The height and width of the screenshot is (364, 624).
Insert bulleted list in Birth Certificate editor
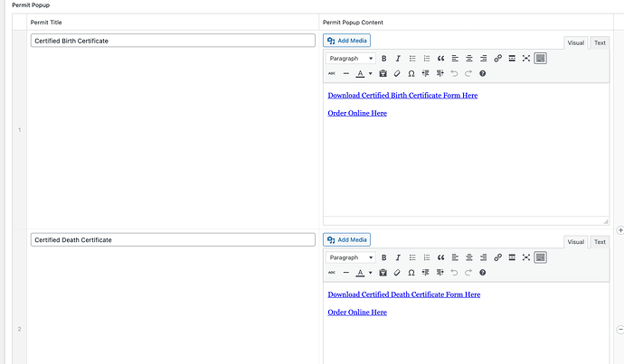click(x=412, y=59)
